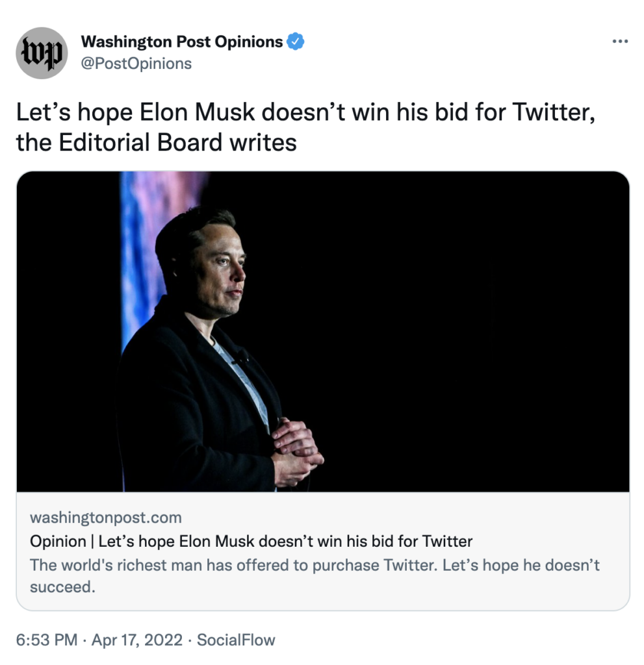Click the "Apr 17, 2022" date

point(138,640)
